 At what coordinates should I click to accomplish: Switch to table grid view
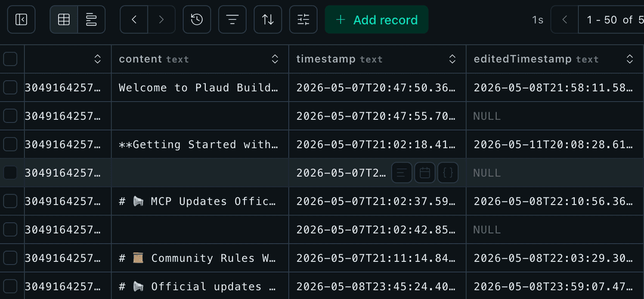[64, 19]
